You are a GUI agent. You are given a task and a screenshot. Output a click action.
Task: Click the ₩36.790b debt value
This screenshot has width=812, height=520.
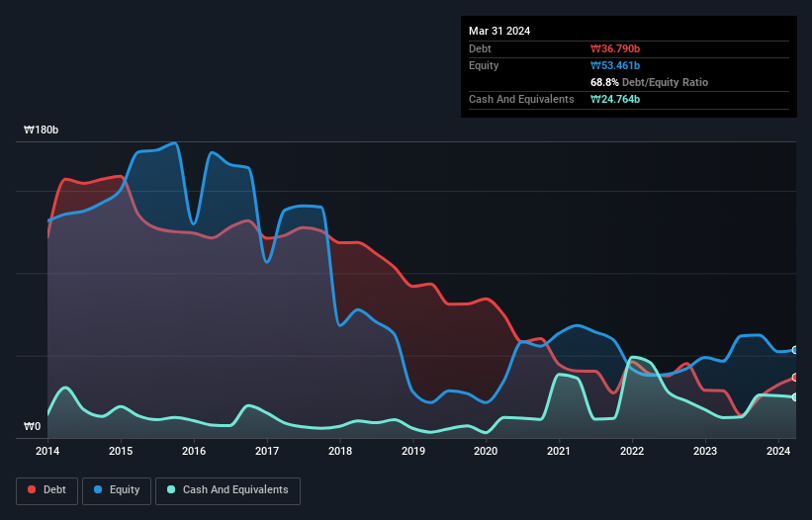615,48
